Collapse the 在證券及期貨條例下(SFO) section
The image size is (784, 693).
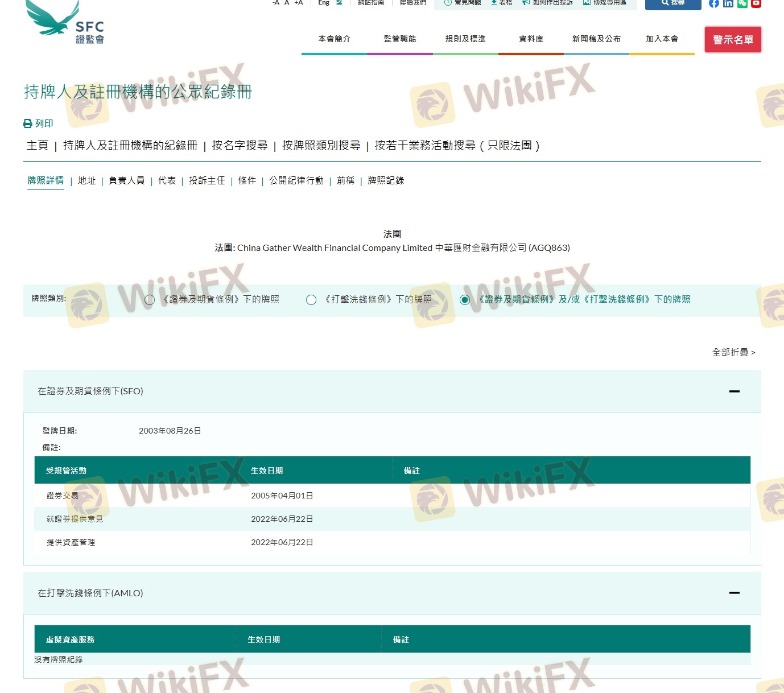point(735,391)
